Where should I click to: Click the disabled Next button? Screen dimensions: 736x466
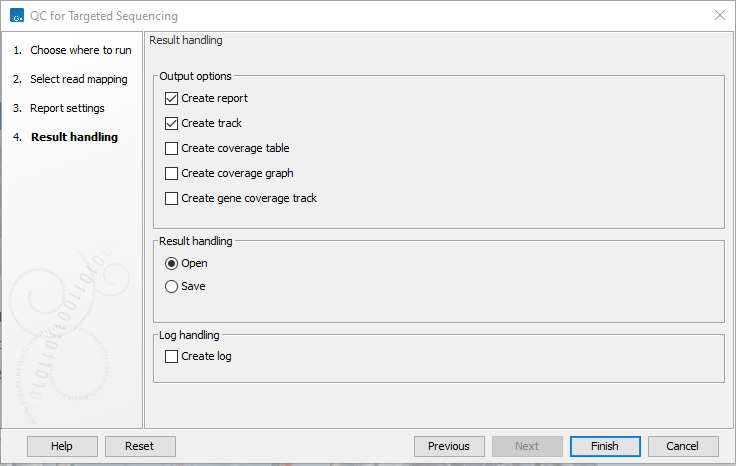point(527,446)
